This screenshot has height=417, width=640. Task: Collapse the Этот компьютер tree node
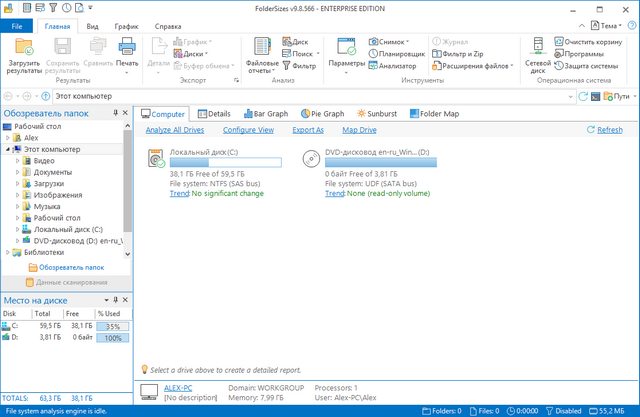point(7,149)
